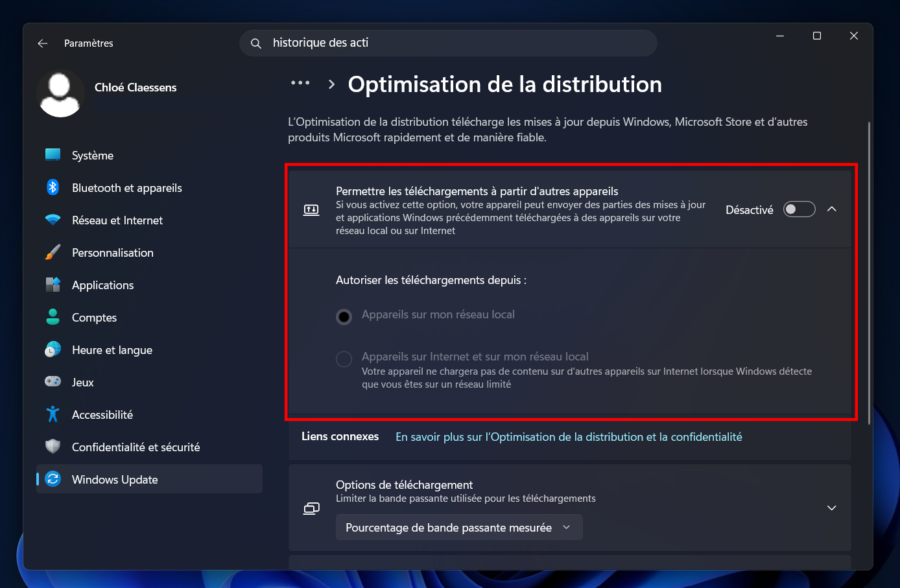Viewport: 900px width, 588px height.
Task: Click the breadcrumb three-dots icon
Action: [300, 83]
